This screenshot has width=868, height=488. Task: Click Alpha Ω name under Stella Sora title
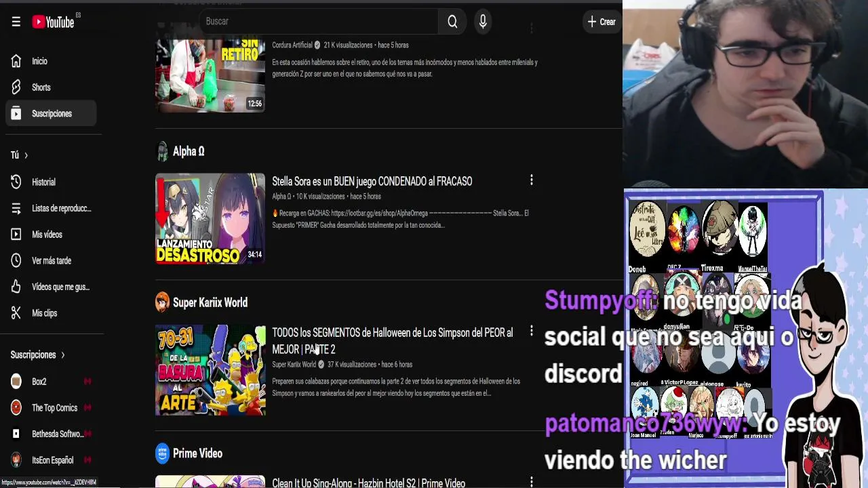click(281, 197)
